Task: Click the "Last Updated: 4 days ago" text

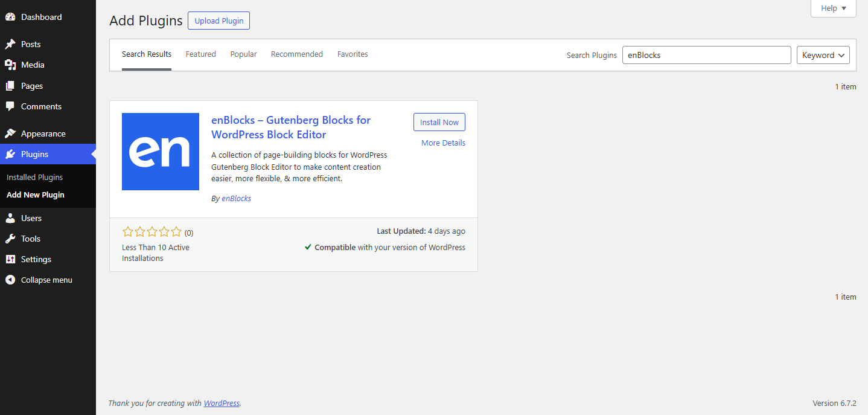Action: click(x=421, y=231)
